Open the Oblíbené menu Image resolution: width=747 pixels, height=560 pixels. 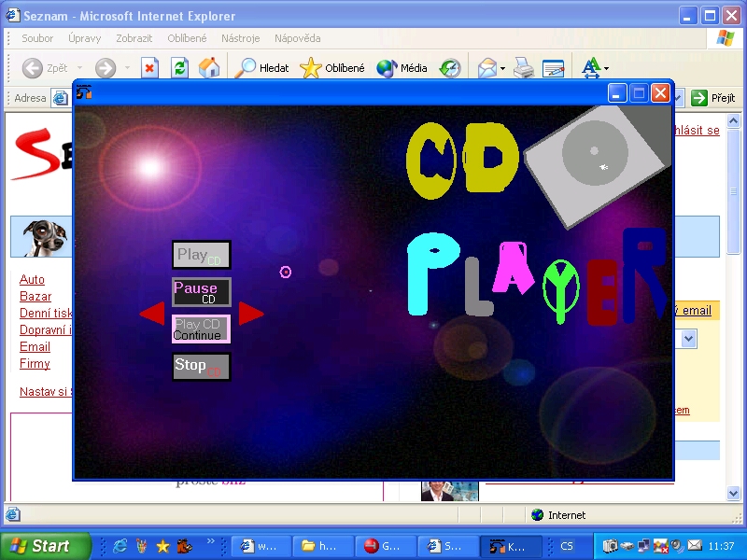point(187,38)
